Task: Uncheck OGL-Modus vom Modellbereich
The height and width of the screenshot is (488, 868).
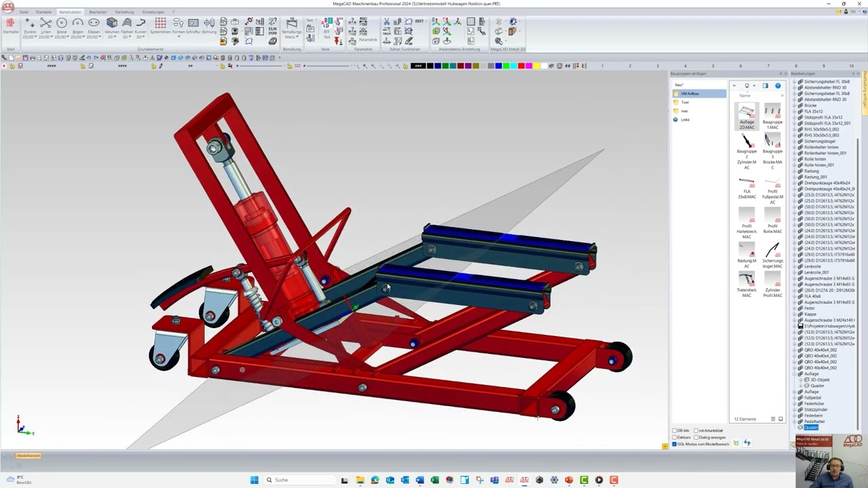Action: [x=674, y=444]
